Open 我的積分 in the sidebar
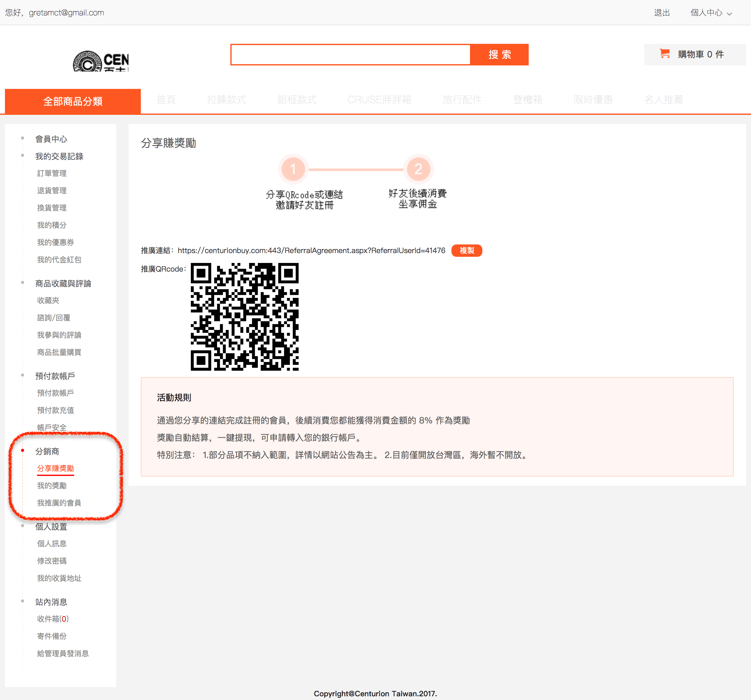Image resolution: width=751 pixels, height=700 pixels. click(x=52, y=225)
